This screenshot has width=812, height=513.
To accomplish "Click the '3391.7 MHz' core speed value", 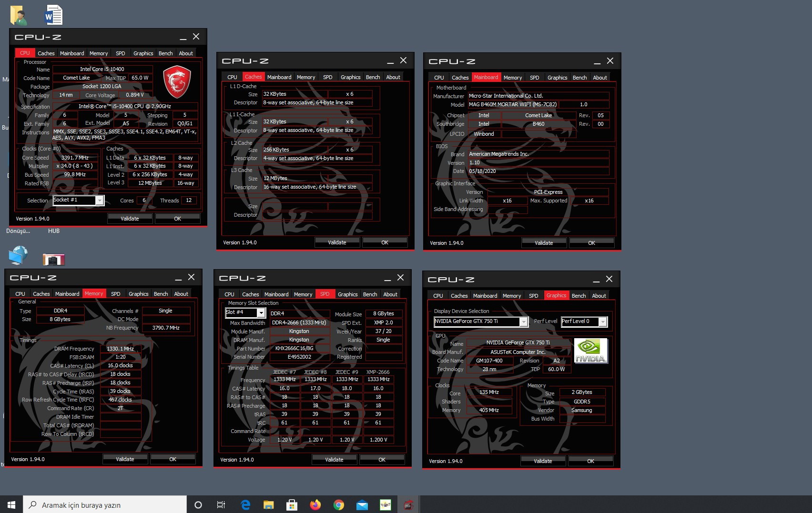I will [75, 158].
